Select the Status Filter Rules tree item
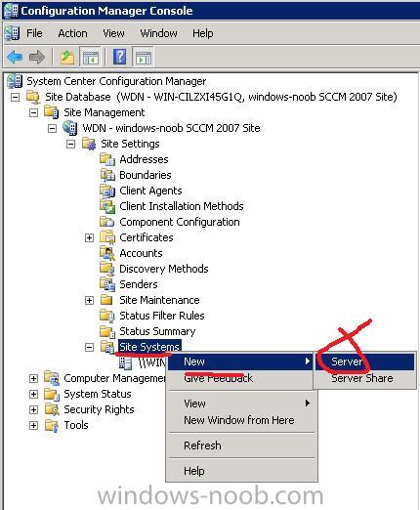Image resolution: width=420 pixels, height=510 pixels. pyautogui.click(x=162, y=316)
